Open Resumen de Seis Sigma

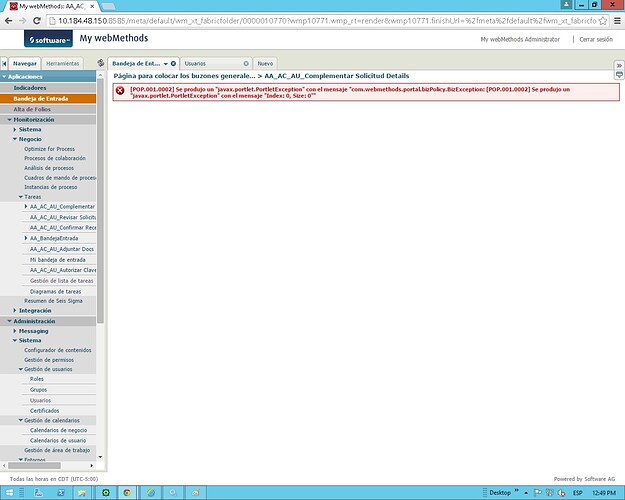pyautogui.click(x=53, y=301)
